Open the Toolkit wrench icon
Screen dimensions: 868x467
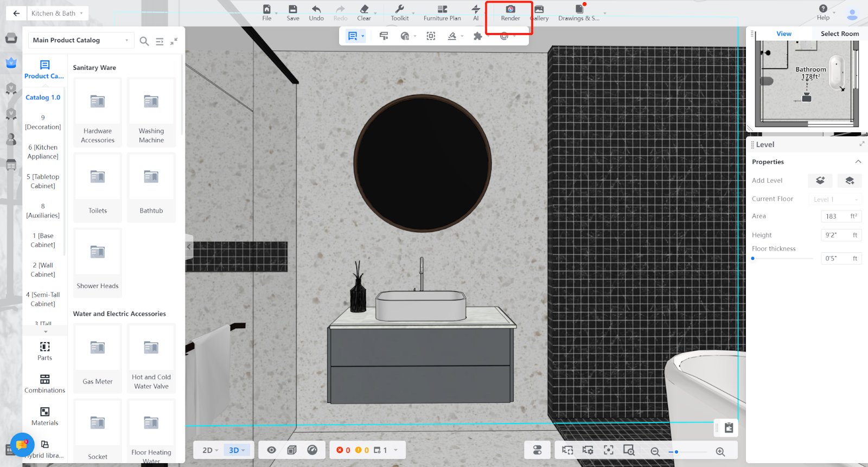[x=400, y=10]
